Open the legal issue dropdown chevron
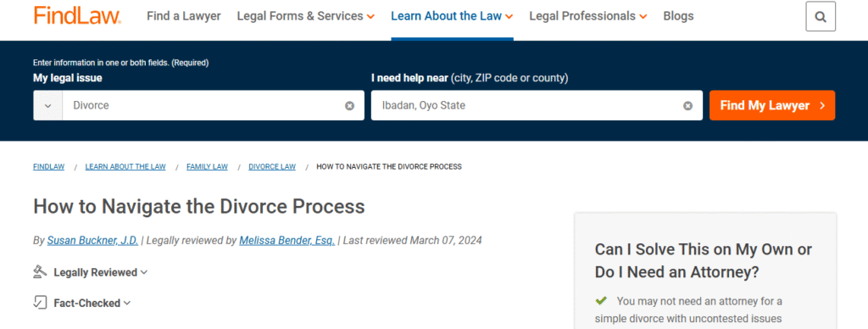This screenshot has width=868, height=329. point(48,105)
